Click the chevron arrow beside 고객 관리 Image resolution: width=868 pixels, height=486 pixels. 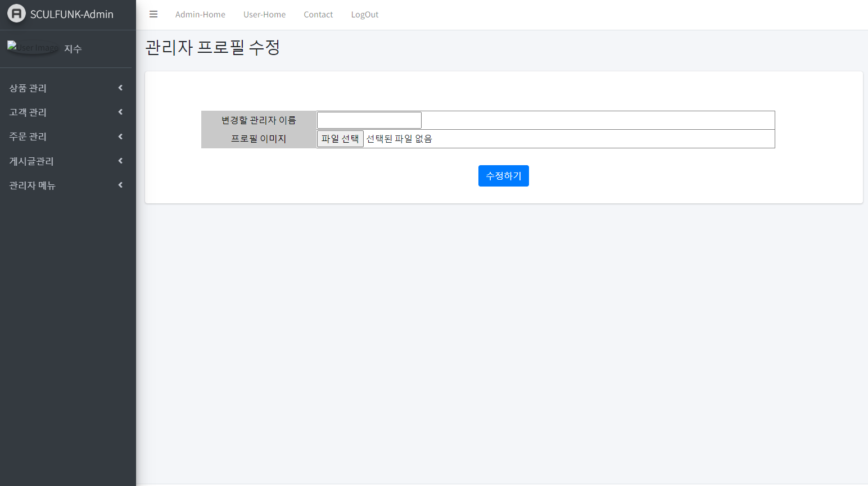tap(120, 112)
